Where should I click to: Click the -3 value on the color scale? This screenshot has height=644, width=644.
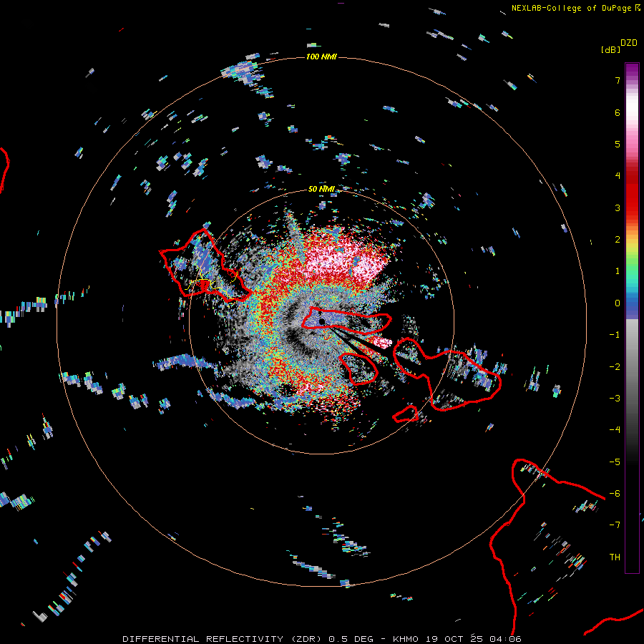(615, 399)
